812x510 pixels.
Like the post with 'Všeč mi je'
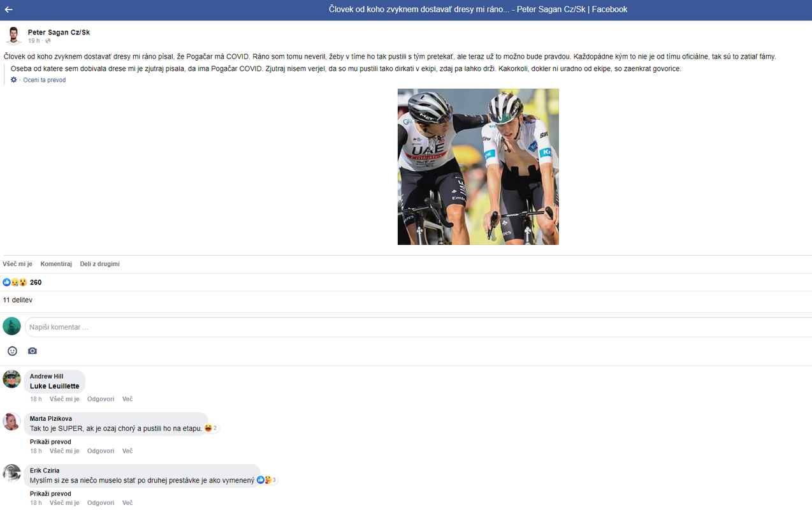(x=17, y=264)
